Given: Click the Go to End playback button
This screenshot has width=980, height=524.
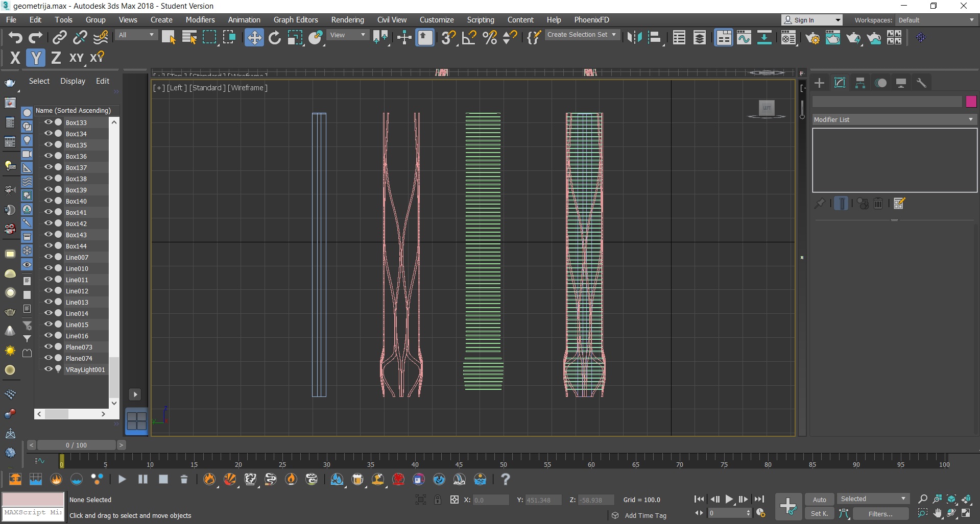Looking at the screenshot, I should (x=759, y=499).
